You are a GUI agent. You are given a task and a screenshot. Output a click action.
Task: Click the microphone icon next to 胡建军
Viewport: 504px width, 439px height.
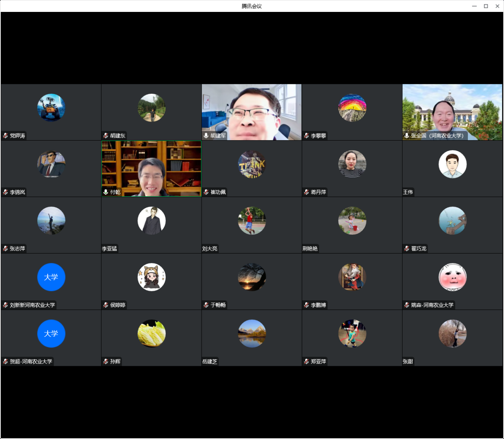point(206,136)
